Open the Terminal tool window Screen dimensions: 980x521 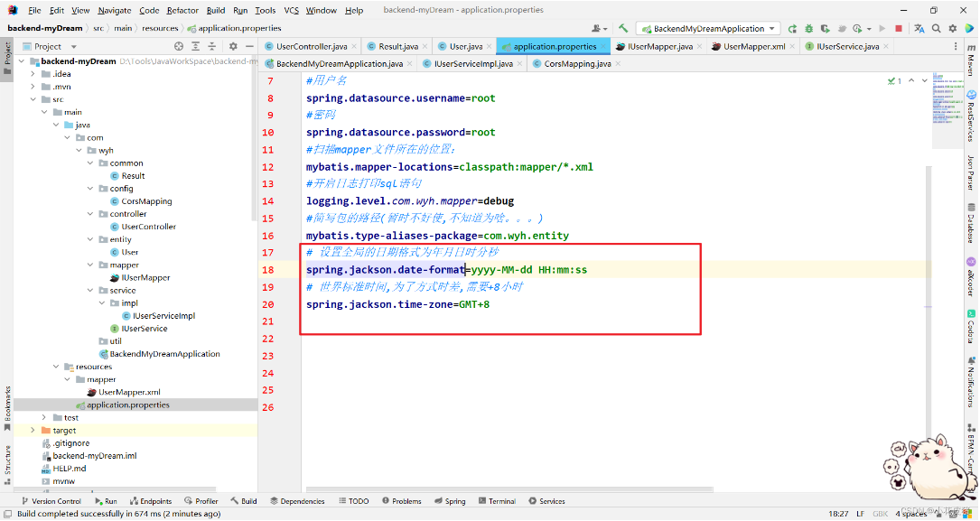point(497,501)
